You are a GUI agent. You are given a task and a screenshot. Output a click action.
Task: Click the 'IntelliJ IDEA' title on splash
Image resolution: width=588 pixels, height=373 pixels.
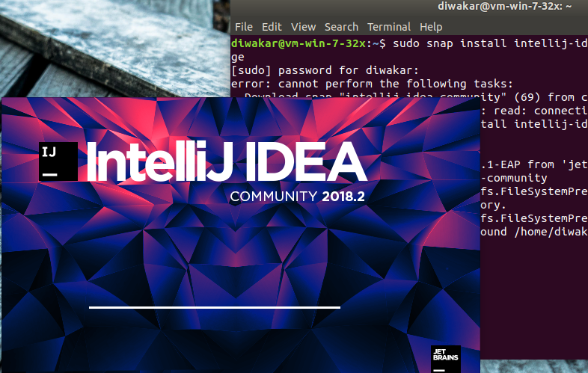227,161
